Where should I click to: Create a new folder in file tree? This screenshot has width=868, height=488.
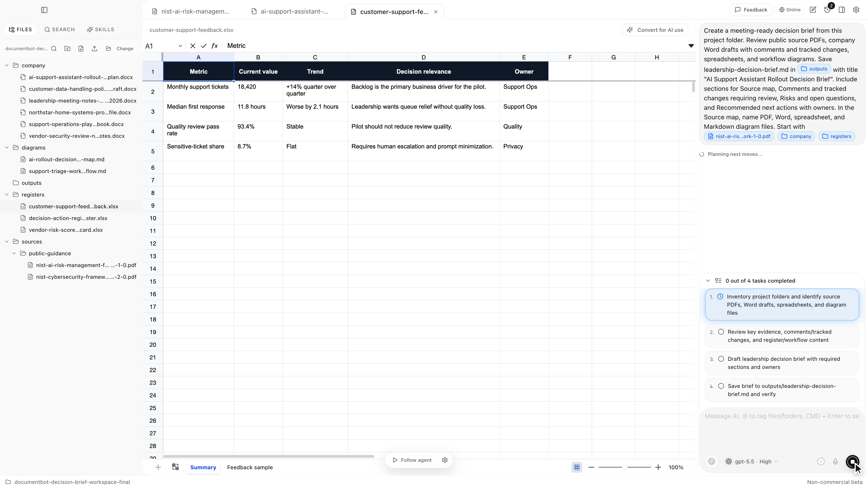pos(67,49)
